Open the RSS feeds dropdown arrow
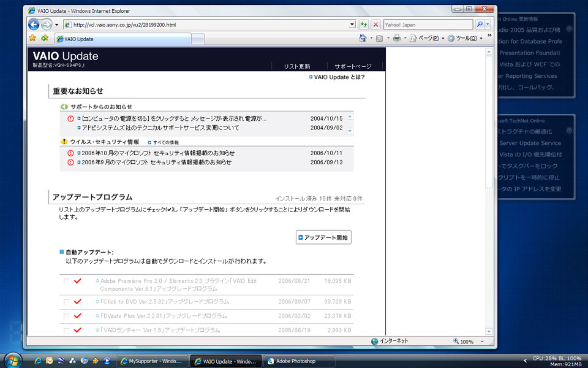Image resolution: width=588 pixels, height=368 pixels. [388, 38]
